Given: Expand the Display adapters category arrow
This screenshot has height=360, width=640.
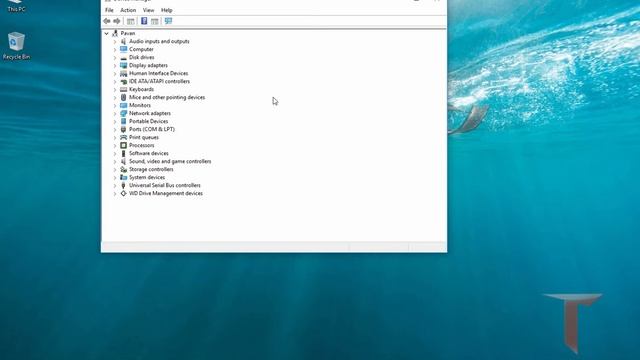Looking at the screenshot, I should pyautogui.click(x=115, y=66).
